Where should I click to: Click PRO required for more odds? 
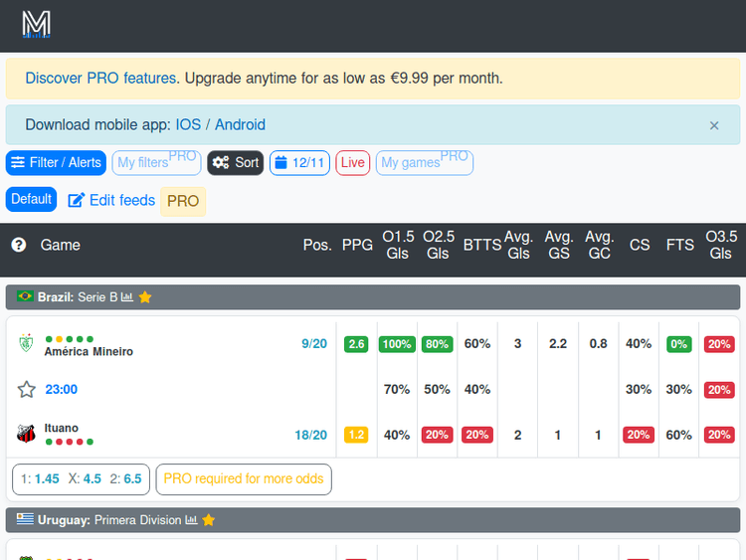coord(244,479)
